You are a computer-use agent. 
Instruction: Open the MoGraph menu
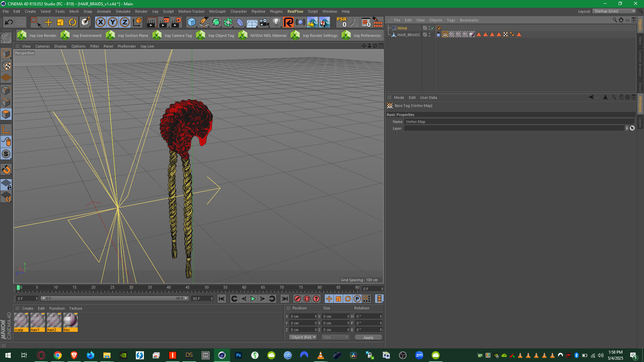point(217,11)
